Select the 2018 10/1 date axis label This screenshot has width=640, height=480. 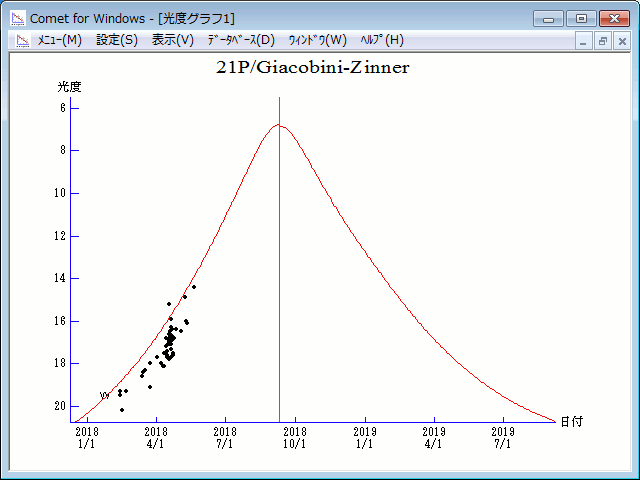[x=294, y=437]
